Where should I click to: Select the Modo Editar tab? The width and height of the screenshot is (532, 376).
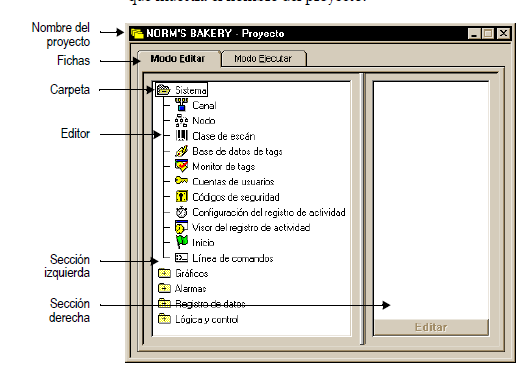pyautogui.click(x=178, y=59)
